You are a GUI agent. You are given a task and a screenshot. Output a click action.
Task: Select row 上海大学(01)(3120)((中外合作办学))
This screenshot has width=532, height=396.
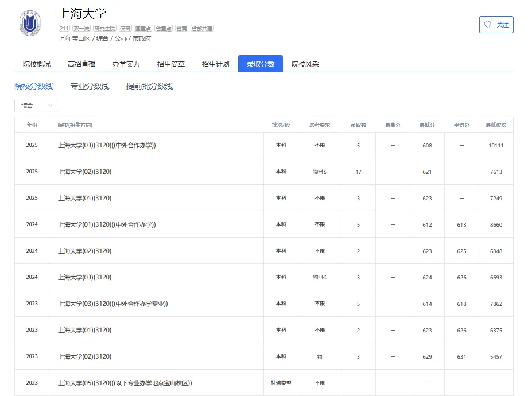click(264, 224)
